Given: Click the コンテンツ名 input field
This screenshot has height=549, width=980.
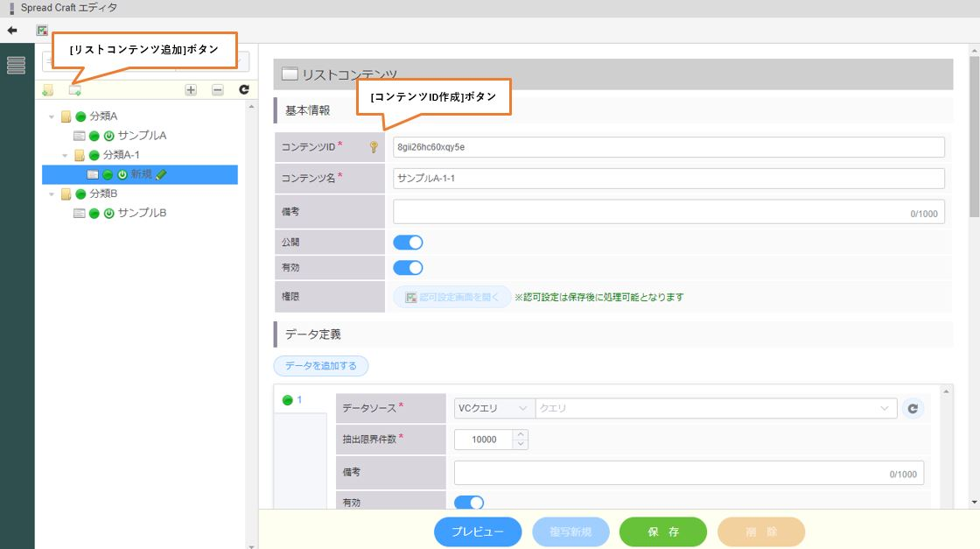Looking at the screenshot, I should tap(668, 179).
